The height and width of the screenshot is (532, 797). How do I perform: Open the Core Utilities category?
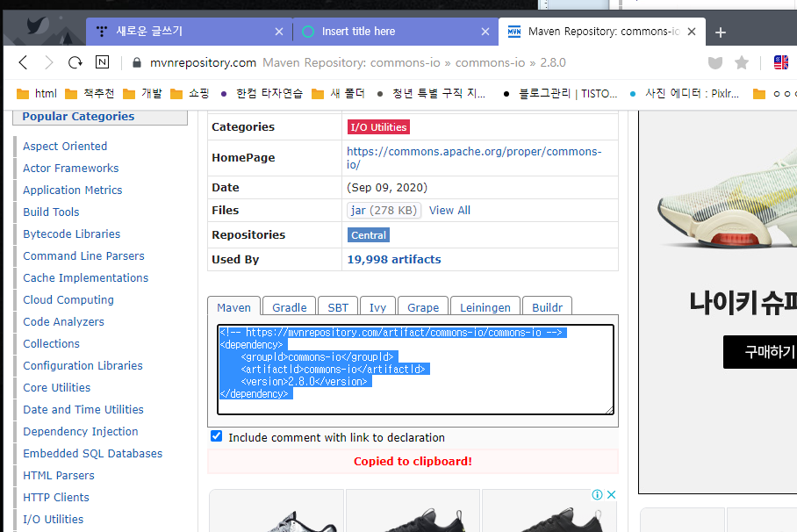pos(56,387)
